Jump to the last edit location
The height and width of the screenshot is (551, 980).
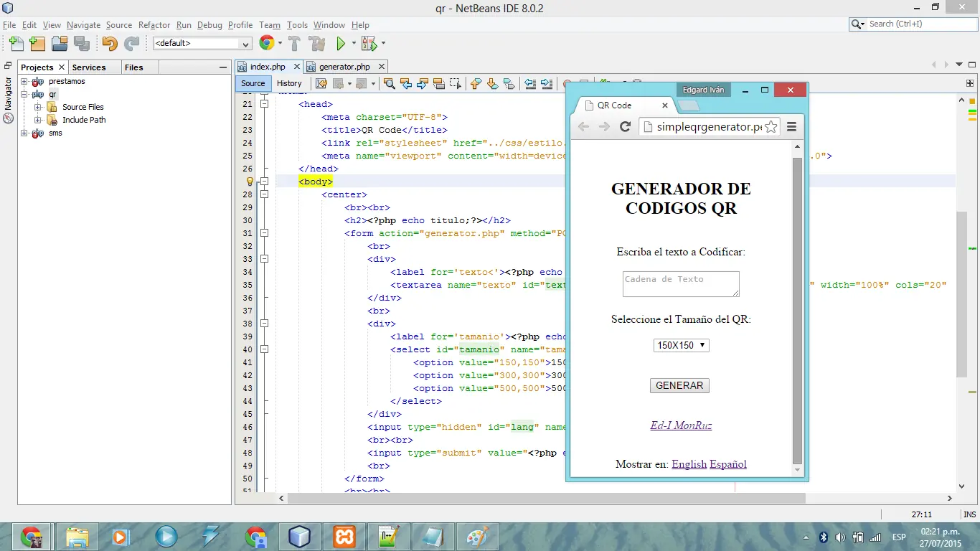[321, 83]
